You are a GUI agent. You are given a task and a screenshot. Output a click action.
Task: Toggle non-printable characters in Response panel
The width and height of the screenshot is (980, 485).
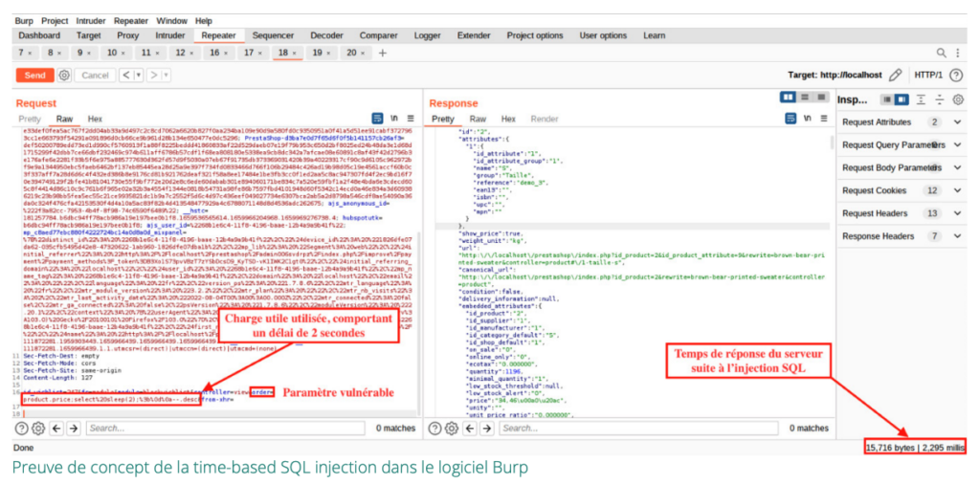(808, 118)
